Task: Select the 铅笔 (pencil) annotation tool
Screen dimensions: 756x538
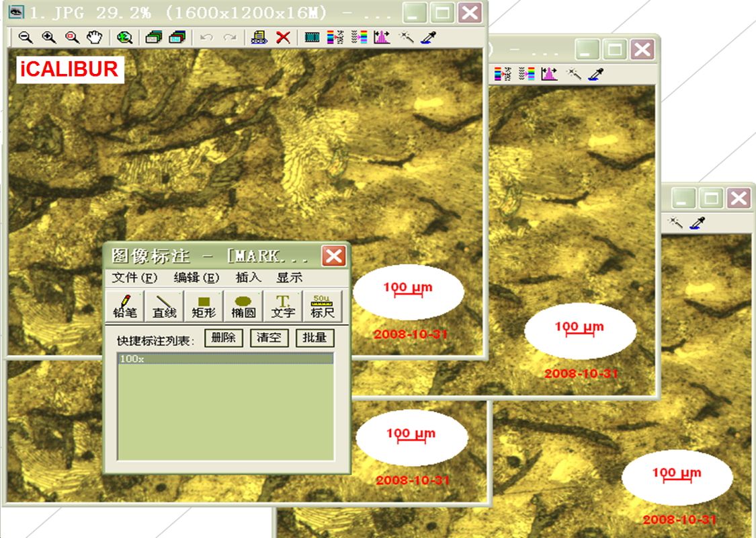Action: (x=125, y=306)
